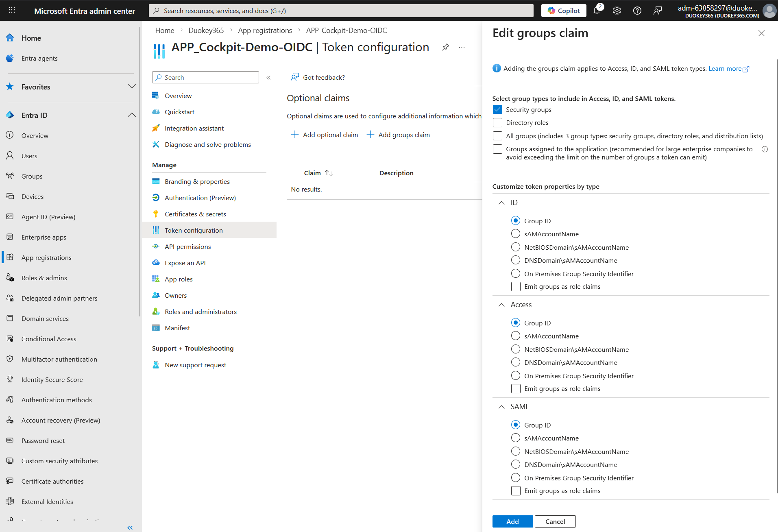This screenshot has width=778, height=532.
Task: Go to App registrations in sidebar
Action: tap(46, 257)
